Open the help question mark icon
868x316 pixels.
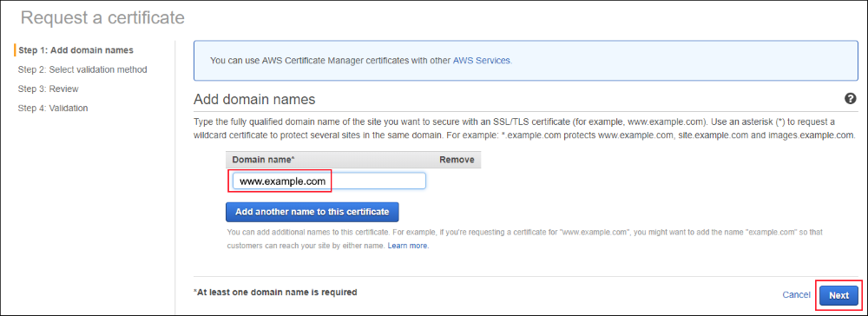850,99
